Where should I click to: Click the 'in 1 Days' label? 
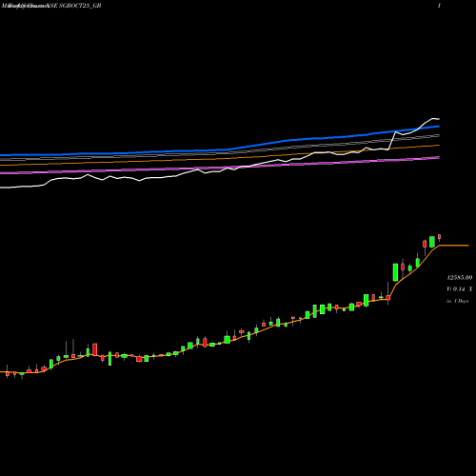coord(457,301)
